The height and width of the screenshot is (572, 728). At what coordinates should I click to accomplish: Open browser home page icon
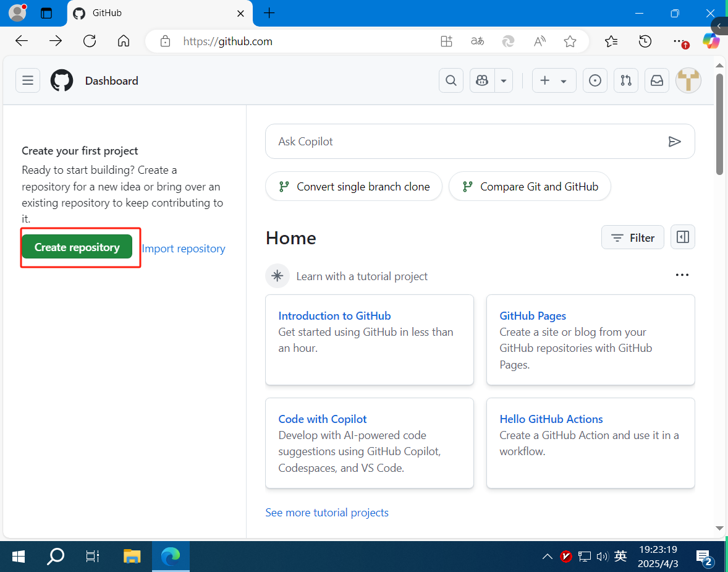(x=124, y=41)
